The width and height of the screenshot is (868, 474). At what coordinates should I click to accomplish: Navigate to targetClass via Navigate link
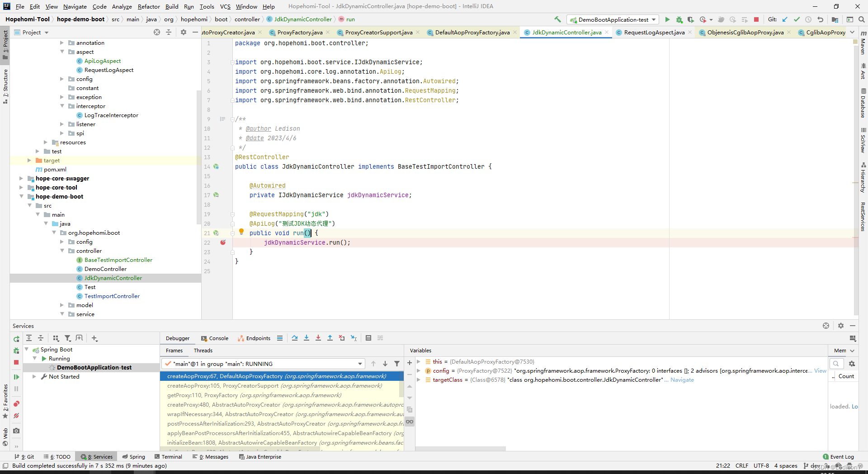682,380
